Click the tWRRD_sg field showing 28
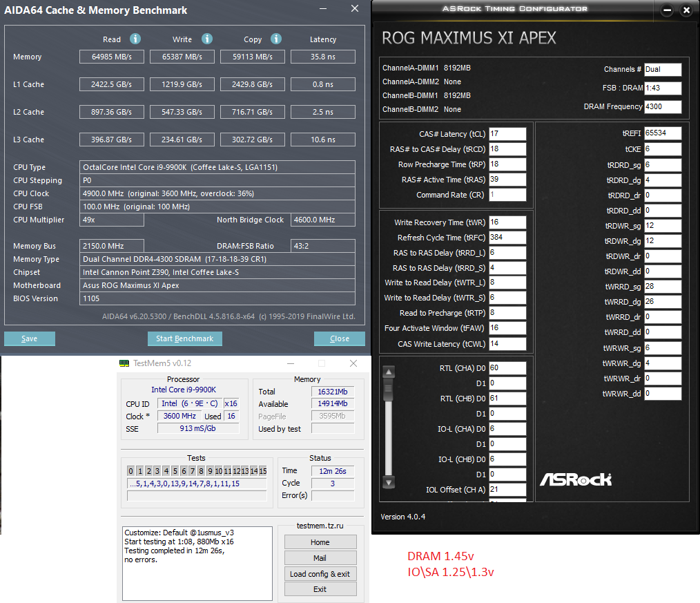 click(x=663, y=287)
